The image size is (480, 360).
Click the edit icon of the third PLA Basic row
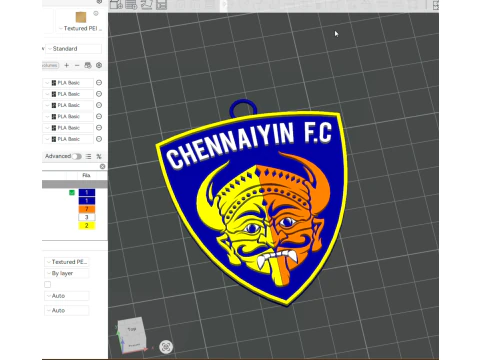coord(99,105)
